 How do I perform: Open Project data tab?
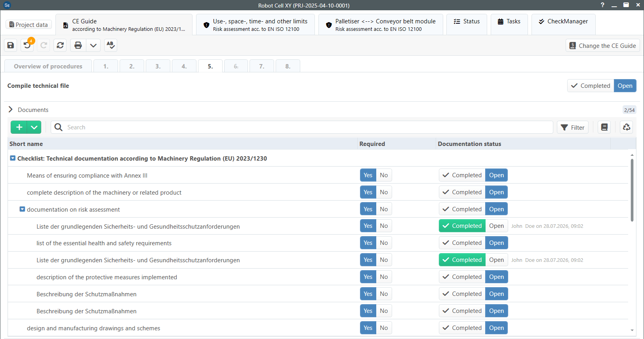29,25
